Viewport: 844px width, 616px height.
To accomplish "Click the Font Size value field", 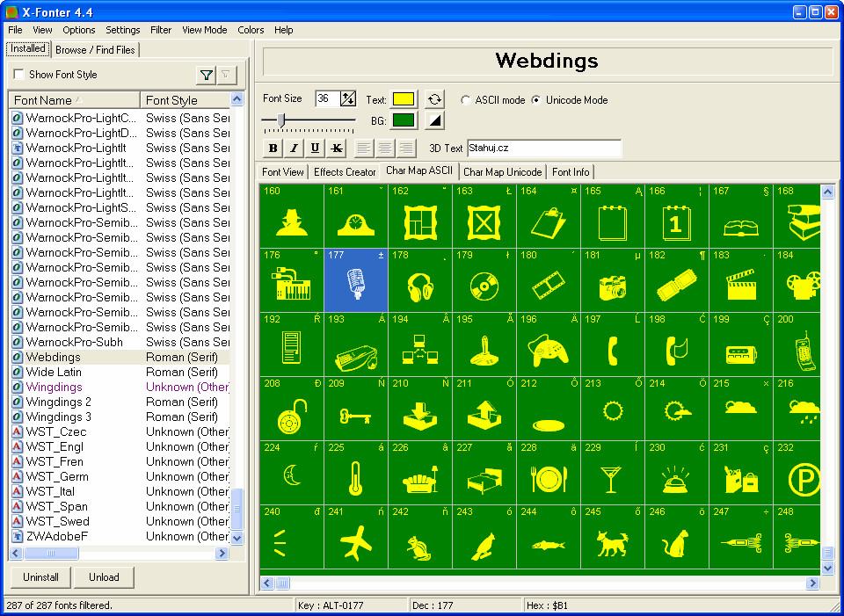I will click(x=328, y=98).
